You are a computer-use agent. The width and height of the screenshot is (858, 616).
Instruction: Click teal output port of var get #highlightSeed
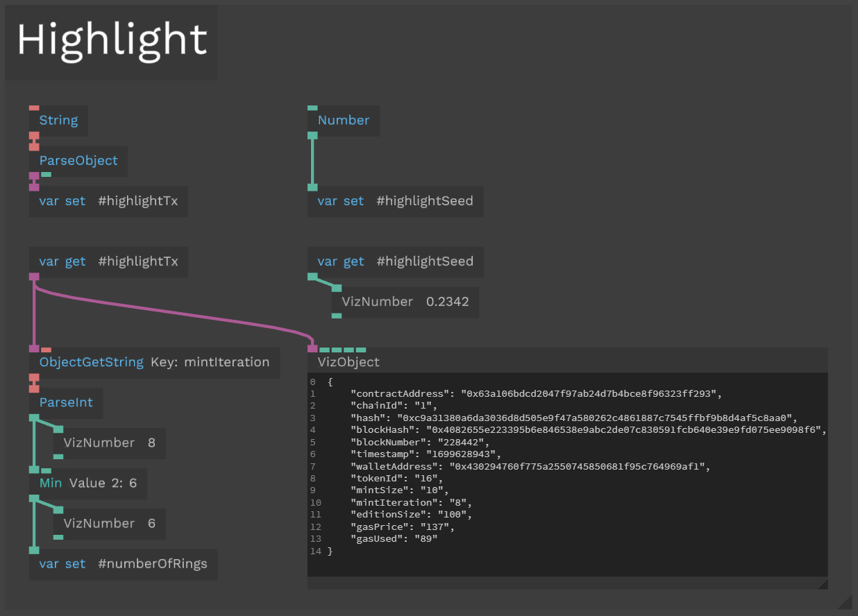tap(312, 276)
